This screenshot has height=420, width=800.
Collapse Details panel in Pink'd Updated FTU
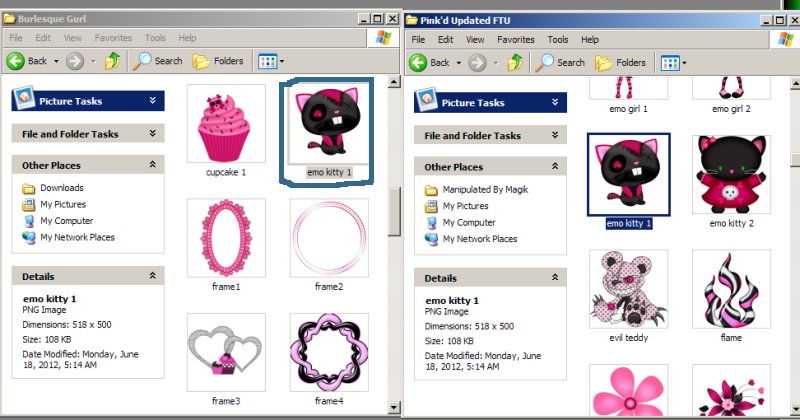(555, 277)
